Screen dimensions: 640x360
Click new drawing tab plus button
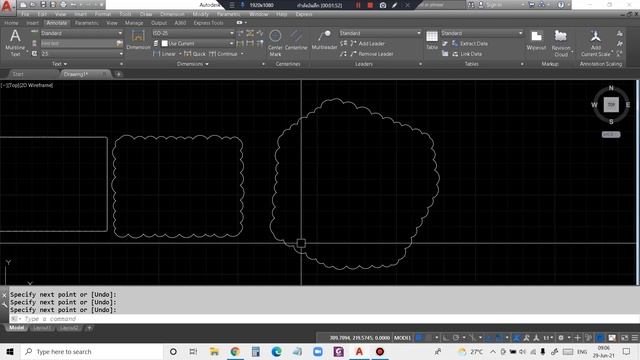coord(118,74)
